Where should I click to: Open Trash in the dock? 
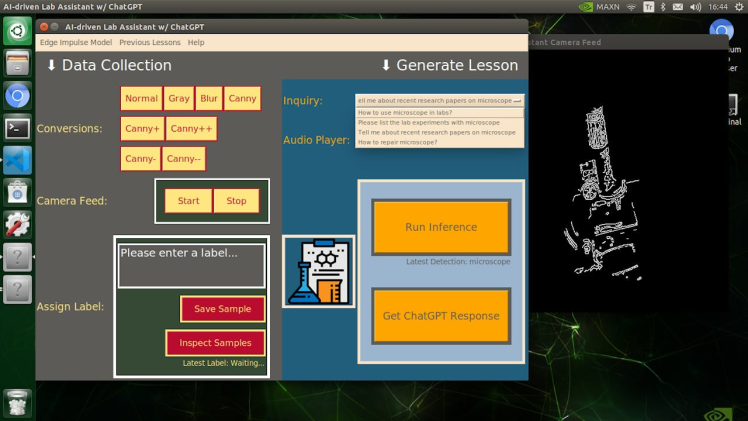18,403
